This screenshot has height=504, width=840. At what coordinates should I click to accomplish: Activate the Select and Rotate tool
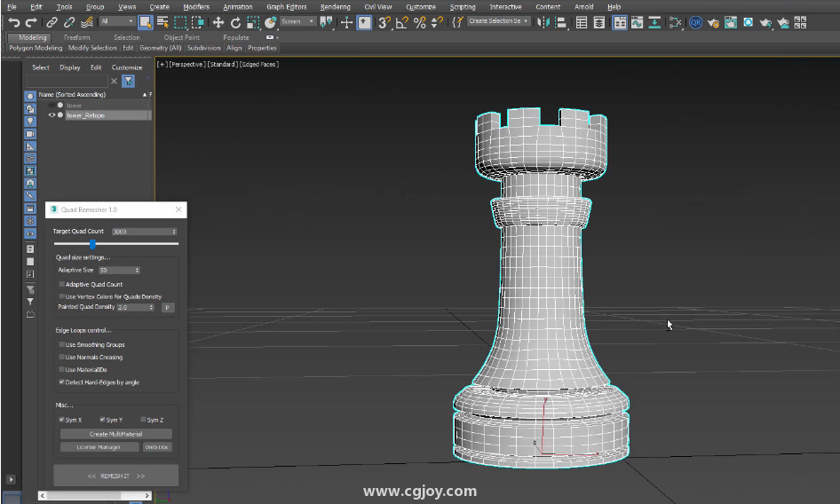(x=235, y=22)
